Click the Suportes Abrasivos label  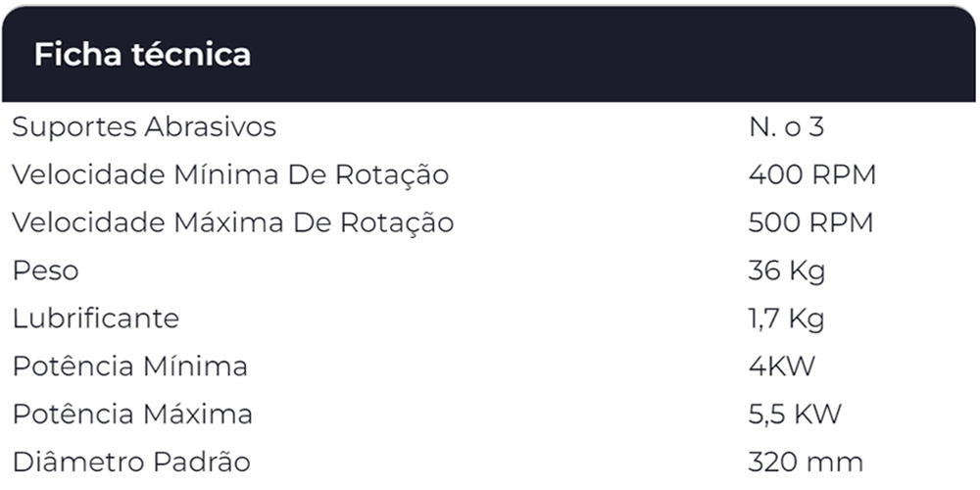(144, 127)
